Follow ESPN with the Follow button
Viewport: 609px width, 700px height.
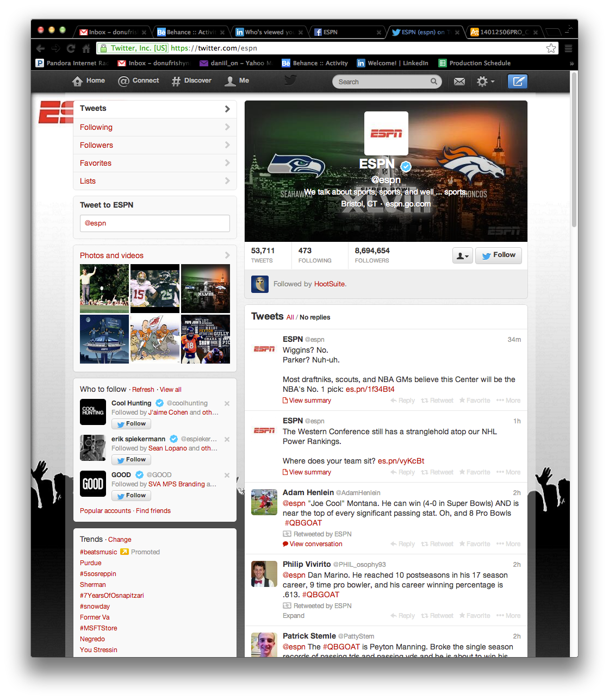(x=499, y=255)
